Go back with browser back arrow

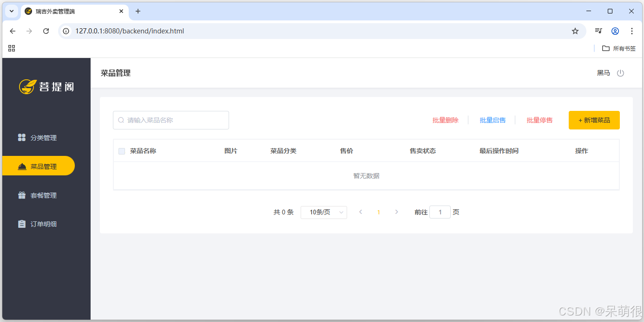pos(13,31)
